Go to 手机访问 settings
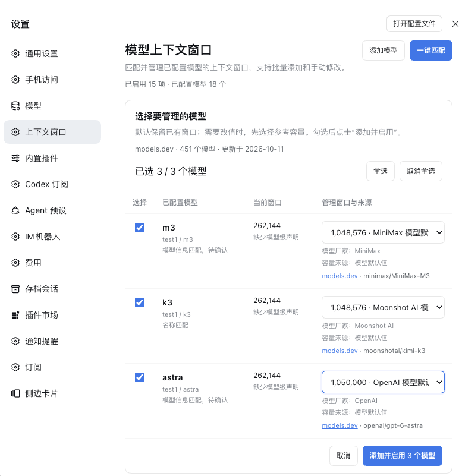 click(x=52, y=80)
